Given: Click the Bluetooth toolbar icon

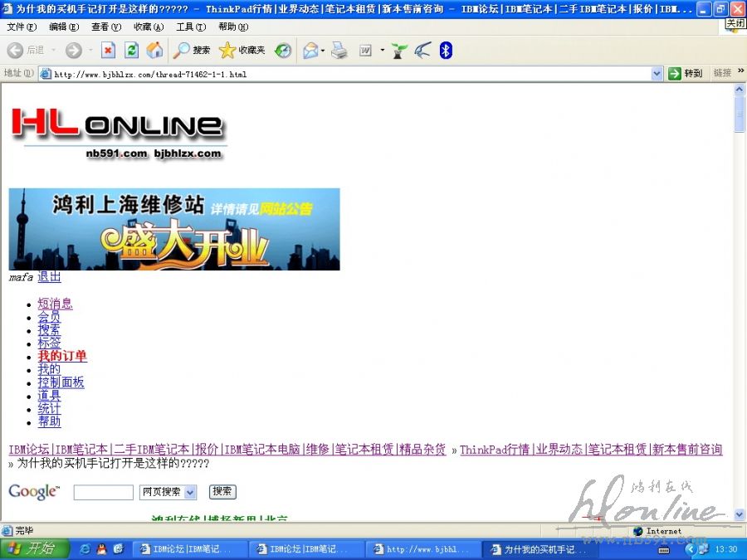Looking at the screenshot, I should point(446,51).
